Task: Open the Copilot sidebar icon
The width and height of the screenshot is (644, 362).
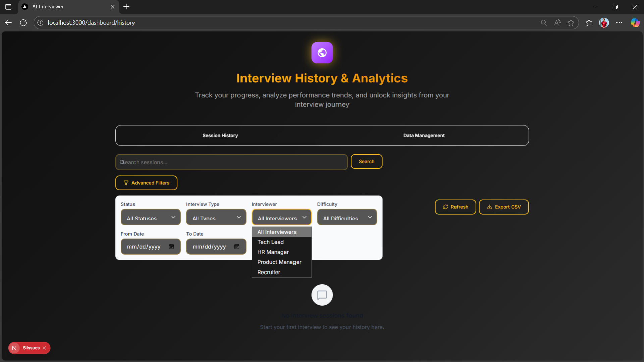Action: pos(635,23)
